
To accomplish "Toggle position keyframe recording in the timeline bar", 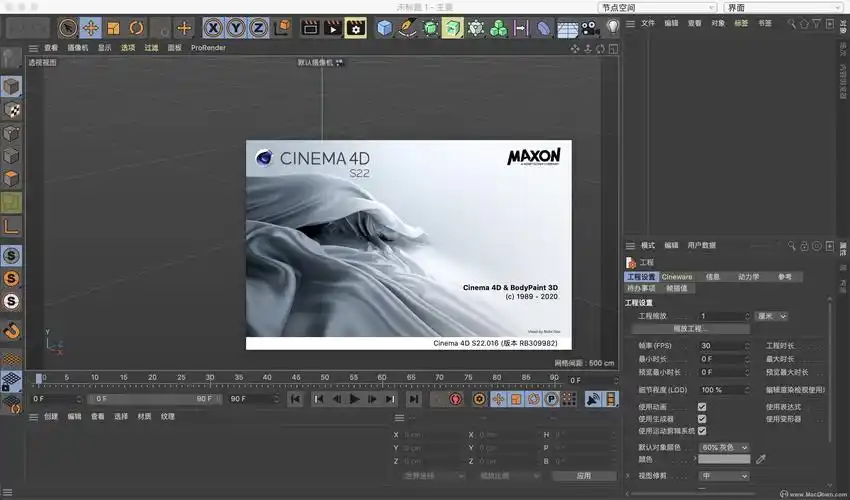I will coord(498,399).
